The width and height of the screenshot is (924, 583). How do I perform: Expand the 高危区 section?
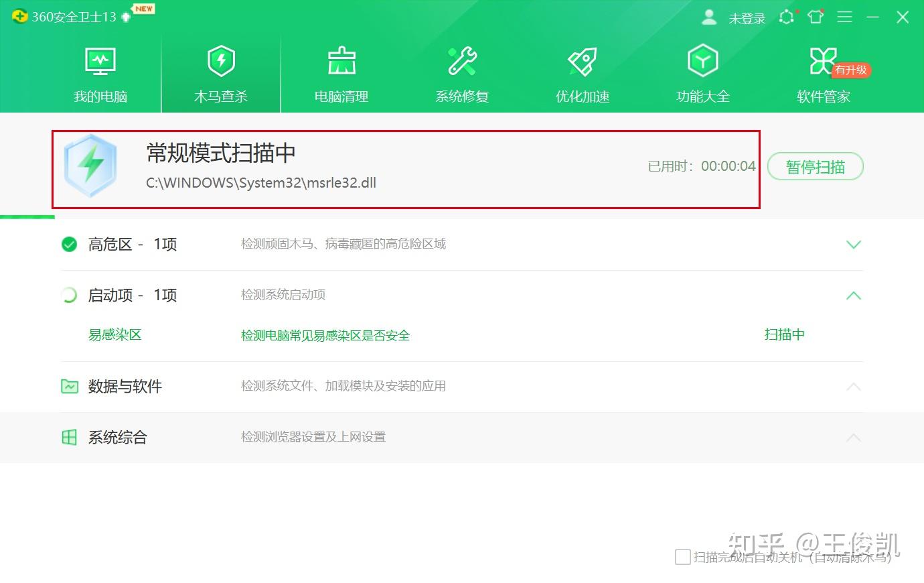pos(854,245)
